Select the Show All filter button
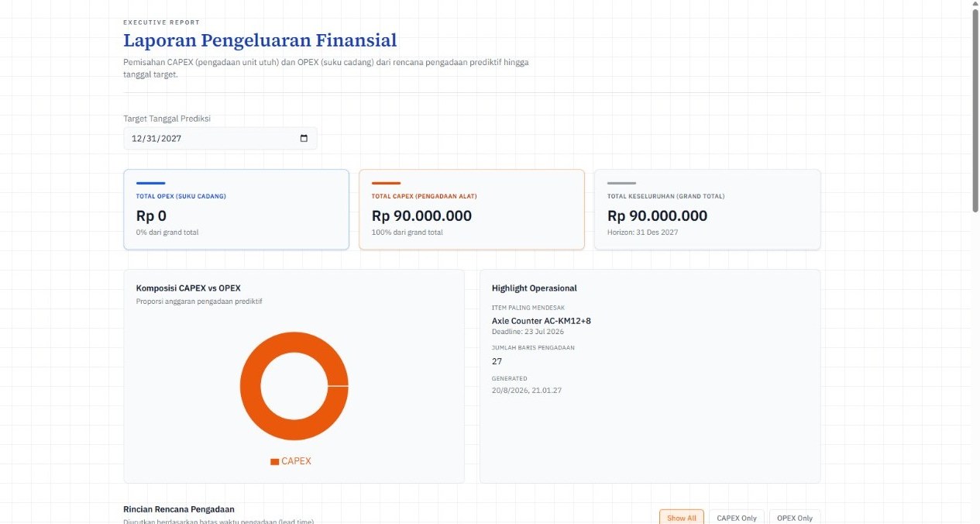Image resolution: width=980 pixels, height=524 pixels. [682, 517]
